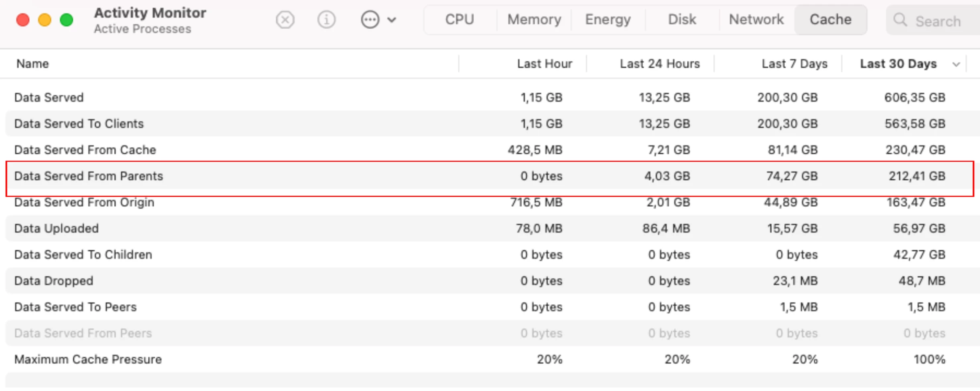This screenshot has height=391, width=980.
Task: Close the window with the red button
Action: pyautogui.click(x=23, y=20)
